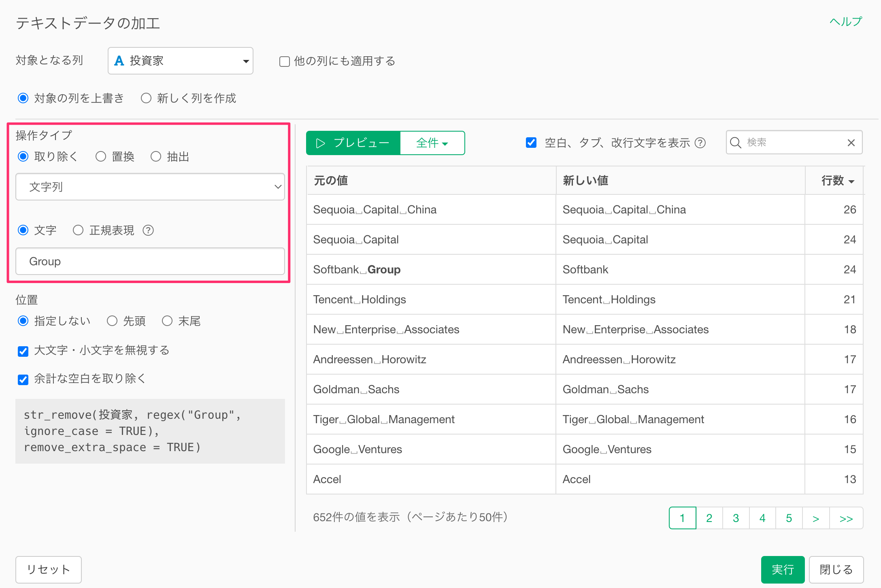Screen dimensions: 881x588
Task: Click the magnifier search icon
Action: click(x=735, y=143)
